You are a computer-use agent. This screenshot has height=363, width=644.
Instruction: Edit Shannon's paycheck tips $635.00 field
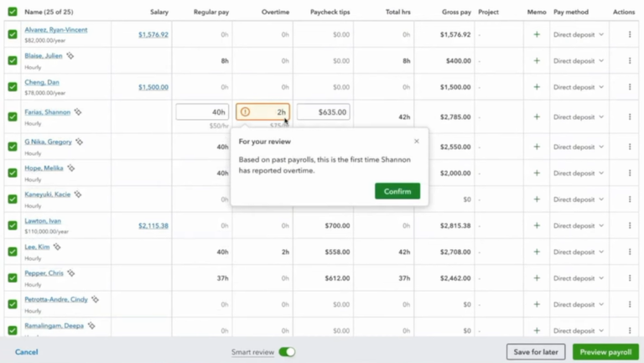[x=323, y=111]
